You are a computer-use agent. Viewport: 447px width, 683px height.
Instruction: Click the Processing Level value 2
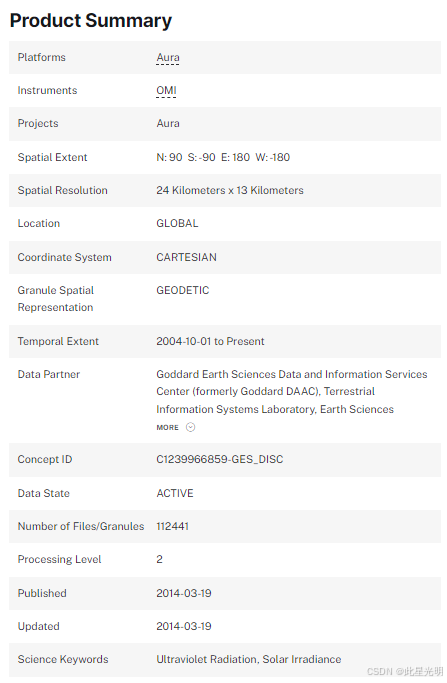tap(159, 560)
